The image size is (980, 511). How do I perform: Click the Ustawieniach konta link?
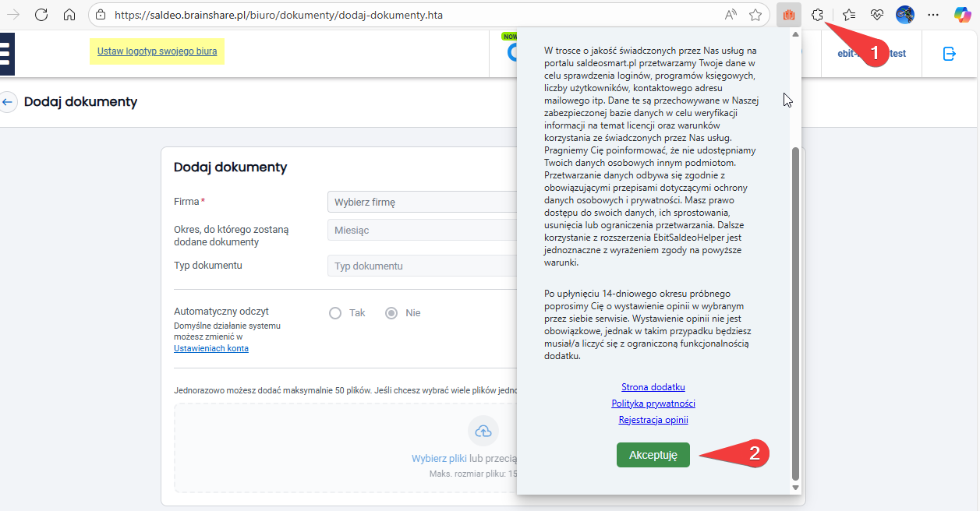coord(211,348)
